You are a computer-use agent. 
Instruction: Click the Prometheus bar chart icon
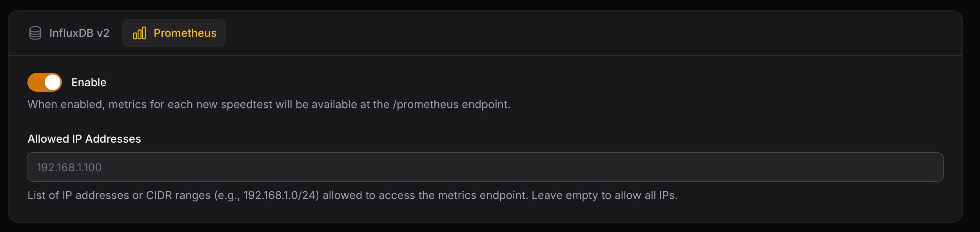pos(140,33)
